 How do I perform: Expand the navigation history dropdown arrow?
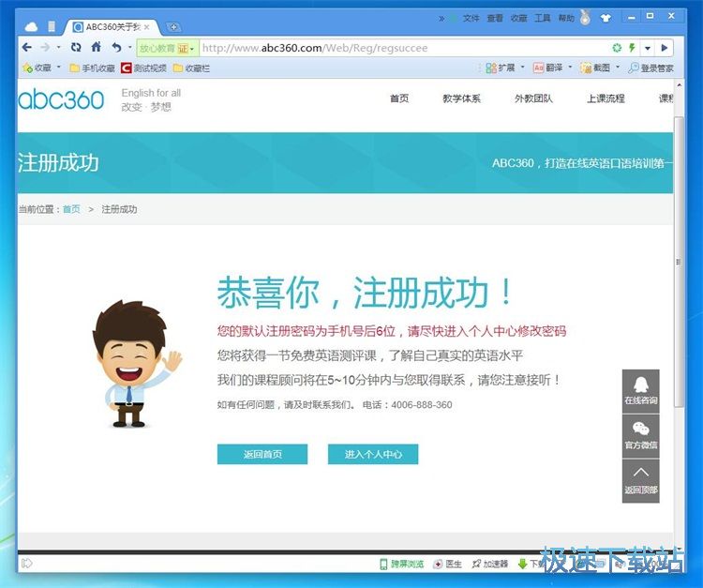58,47
